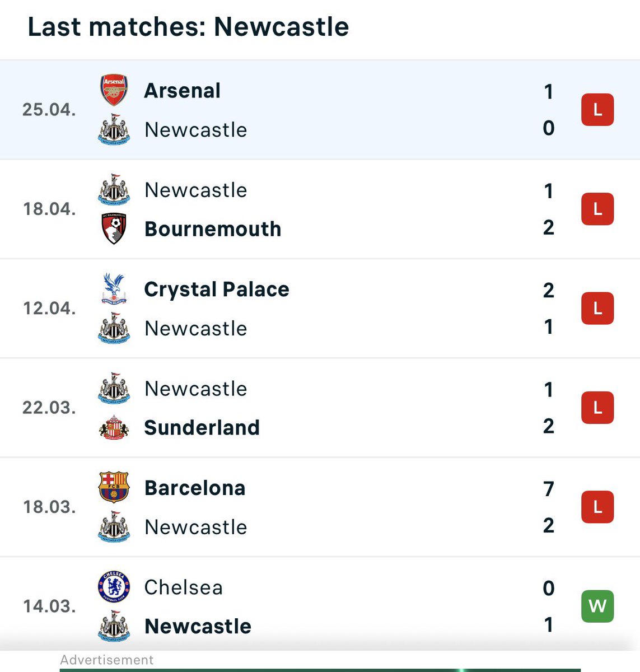
Task: Click the Bournemouth club crest
Action: [x=114, y=228]
